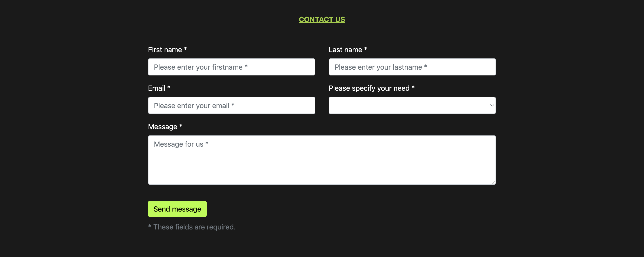Click the First name input field
The image size is (644, 257).
(x=231, y=67)
